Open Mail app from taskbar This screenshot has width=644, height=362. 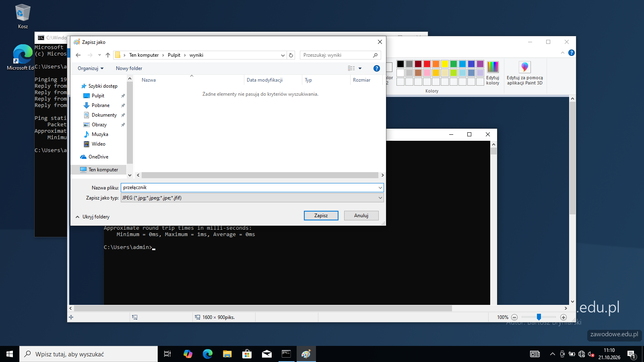pyautogui.click(x=267, y=354)
